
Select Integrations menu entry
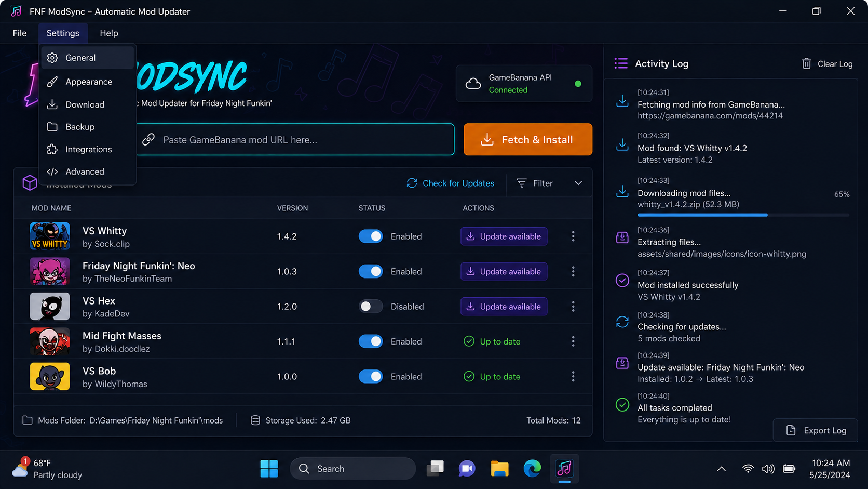[x=87, y=149]
